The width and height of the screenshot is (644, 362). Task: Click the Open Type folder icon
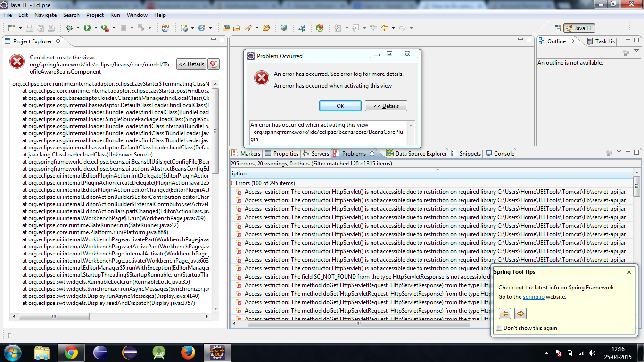[x=226, y=28]
